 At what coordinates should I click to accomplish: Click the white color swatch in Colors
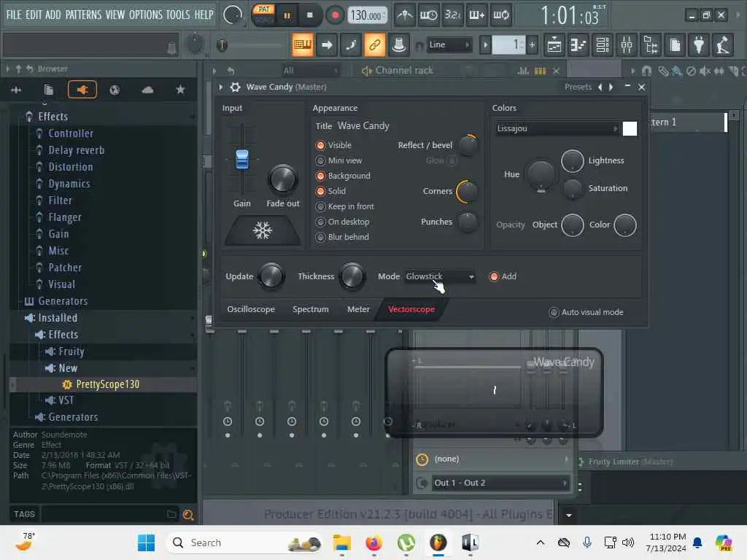pos(630,128)
